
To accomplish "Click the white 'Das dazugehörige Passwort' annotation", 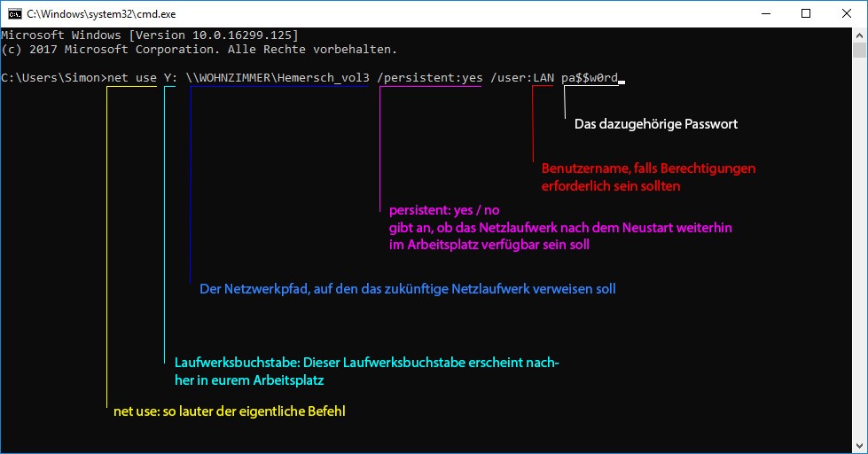I will pos(656,124).
